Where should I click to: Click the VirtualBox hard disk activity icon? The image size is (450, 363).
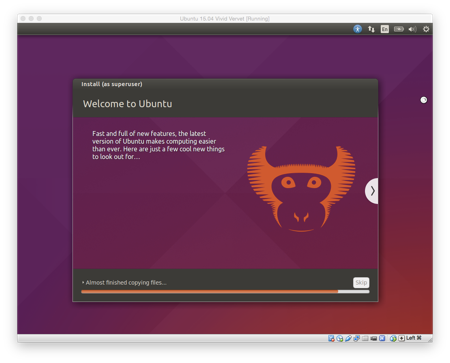click(331, 338)
